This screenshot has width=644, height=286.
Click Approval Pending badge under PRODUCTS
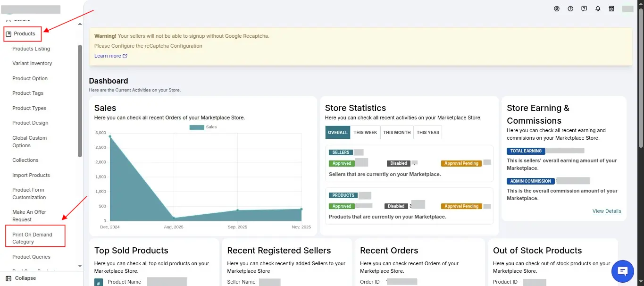(x=461, y=206)
